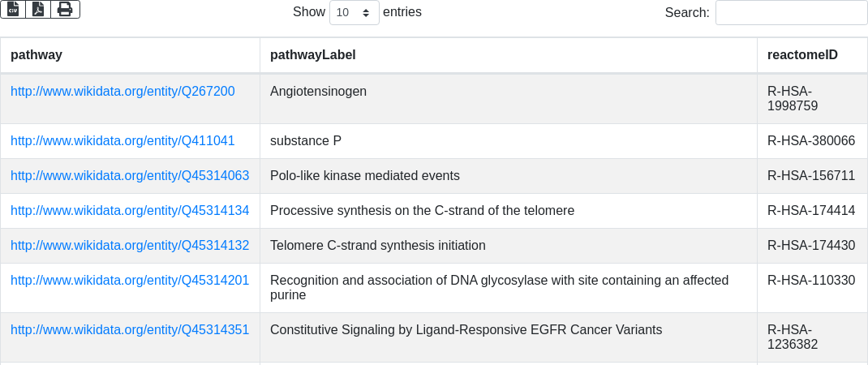Open the wikidata Q411041 link
This screenshot has width=868, height=365.
pyautogui.click(x=122, y=141)
